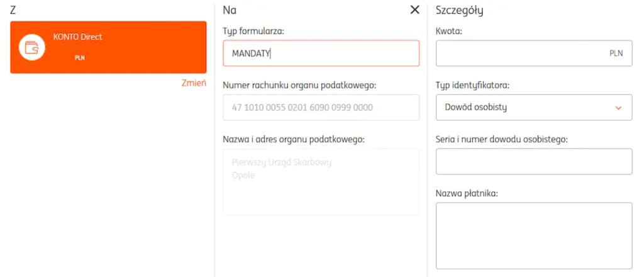Click the Nazwa płatnika label
The height and width of the screenshot is (277, 644).
(x=467, y=193)
